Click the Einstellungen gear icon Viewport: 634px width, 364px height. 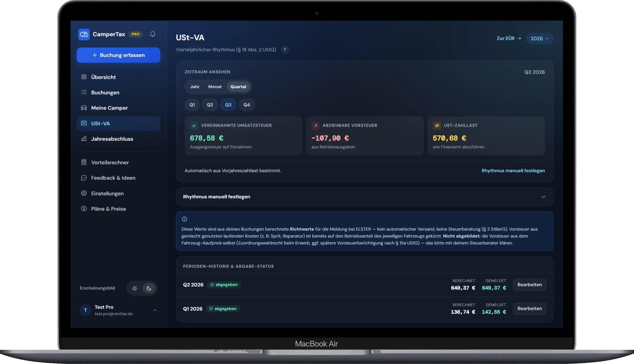tap(84, 193)
